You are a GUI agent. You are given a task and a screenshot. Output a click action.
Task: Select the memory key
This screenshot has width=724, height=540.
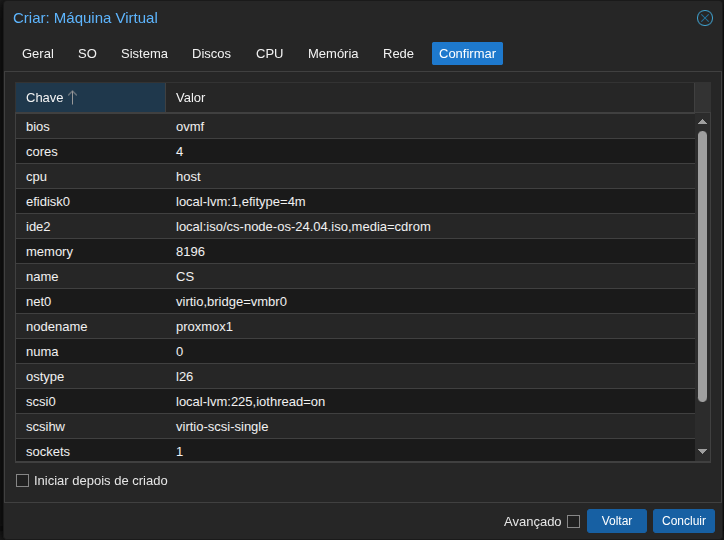click(x=49, y=252)
